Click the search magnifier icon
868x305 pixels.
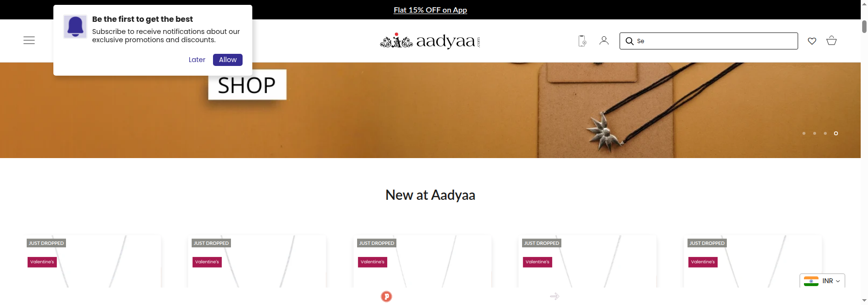tap(629, 41)
